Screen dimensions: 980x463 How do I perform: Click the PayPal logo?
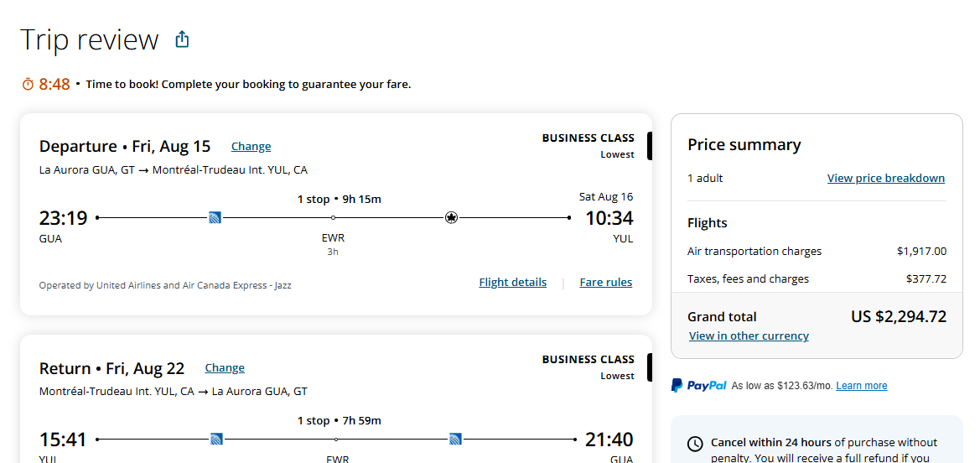coord(698,386)
